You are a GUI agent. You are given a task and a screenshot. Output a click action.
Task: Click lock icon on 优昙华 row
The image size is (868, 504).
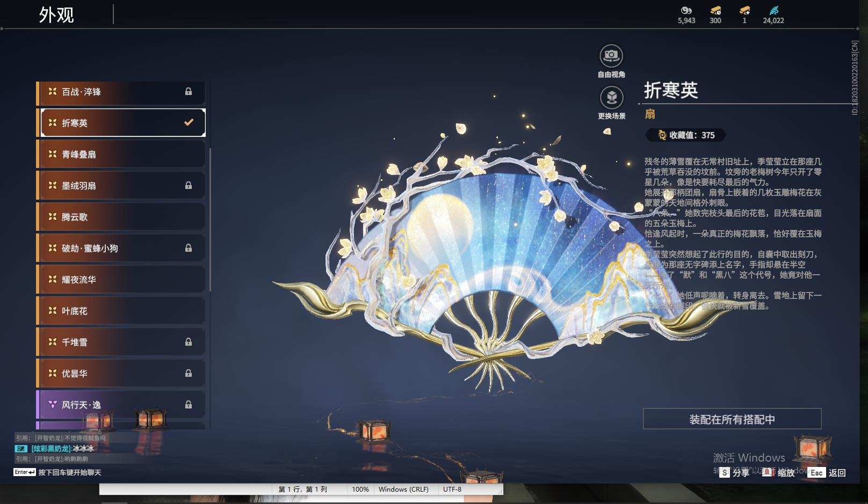click(x=189, y=373)
